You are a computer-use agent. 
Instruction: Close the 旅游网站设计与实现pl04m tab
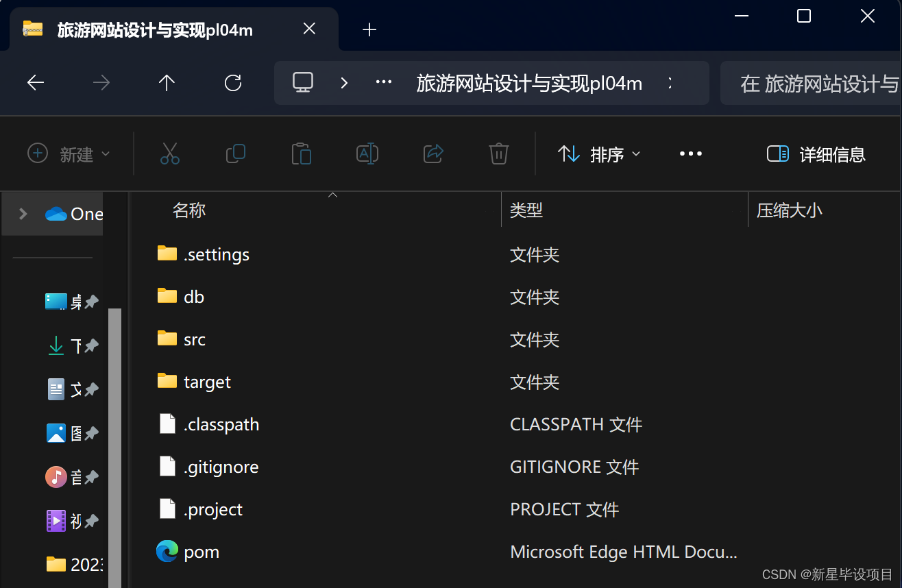[x=309, y=29]
